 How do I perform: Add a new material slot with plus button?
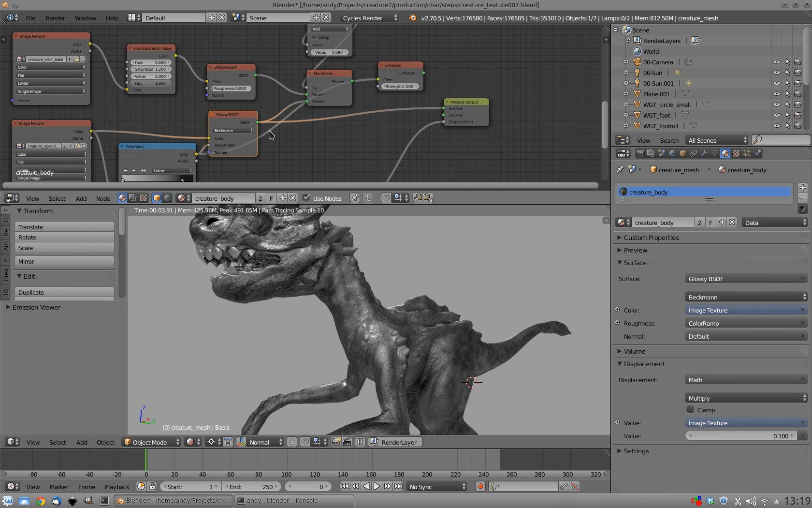802,188
